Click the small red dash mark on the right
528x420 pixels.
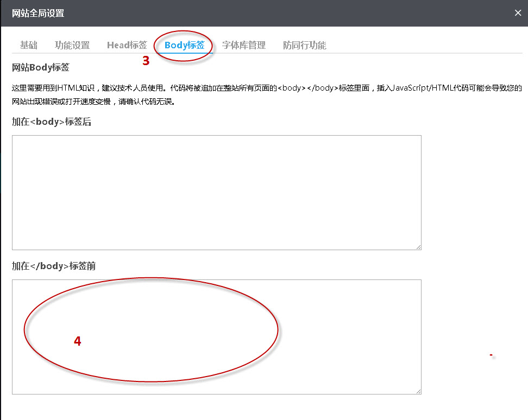pos(492,354)
